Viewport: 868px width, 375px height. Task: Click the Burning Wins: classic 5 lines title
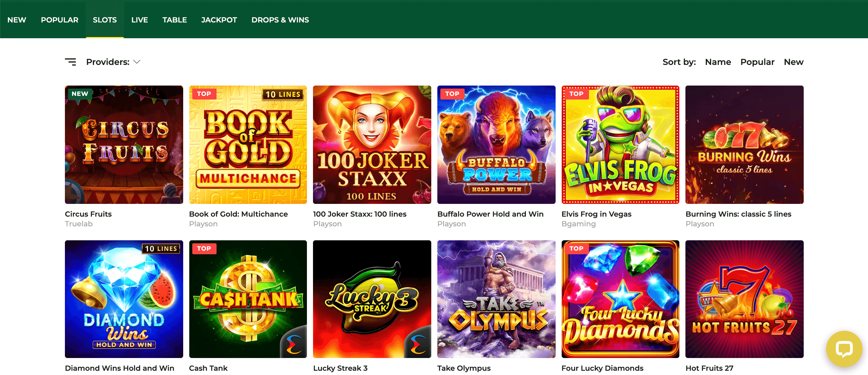738,214
